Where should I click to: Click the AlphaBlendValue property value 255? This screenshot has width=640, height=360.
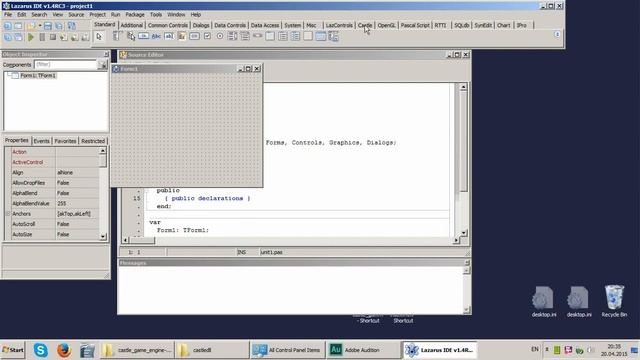coord(78,203)
